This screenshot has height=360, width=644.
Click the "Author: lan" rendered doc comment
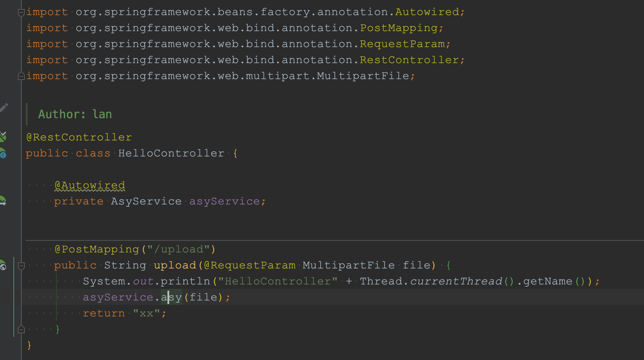coord(75,114)
